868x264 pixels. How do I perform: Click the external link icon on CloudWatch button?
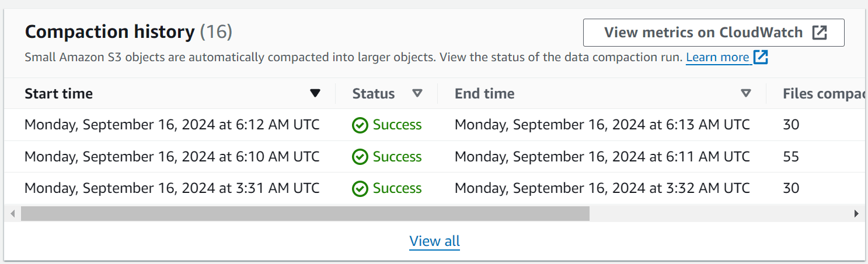pos(820,33)
